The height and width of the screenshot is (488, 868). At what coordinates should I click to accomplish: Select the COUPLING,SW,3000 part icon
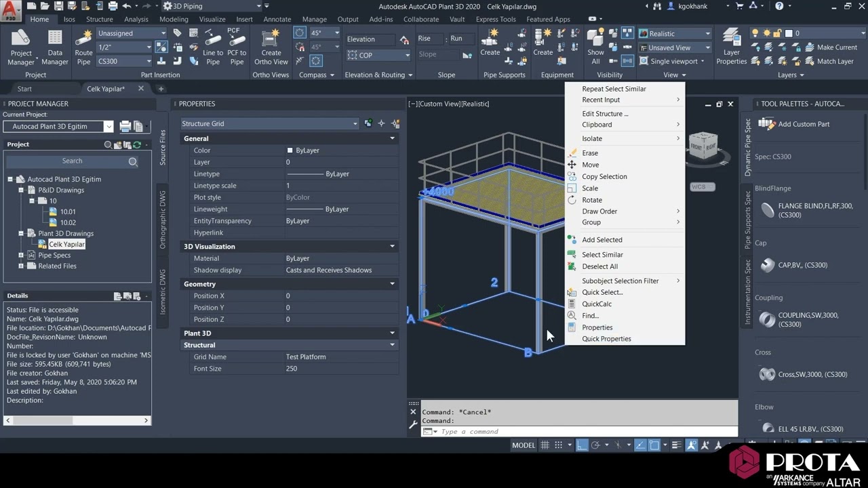tap(767, 319)
